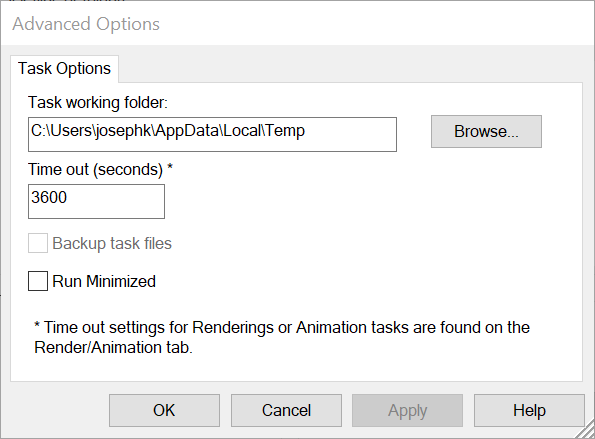Confirm settings with the OK button
595x439 pixels.
point(164,411)
